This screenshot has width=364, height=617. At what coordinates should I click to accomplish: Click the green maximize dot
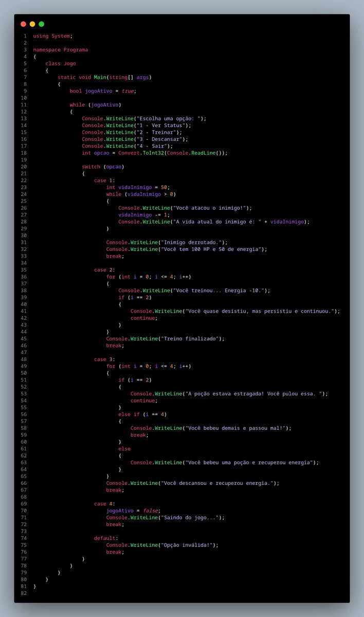[42, 24]
